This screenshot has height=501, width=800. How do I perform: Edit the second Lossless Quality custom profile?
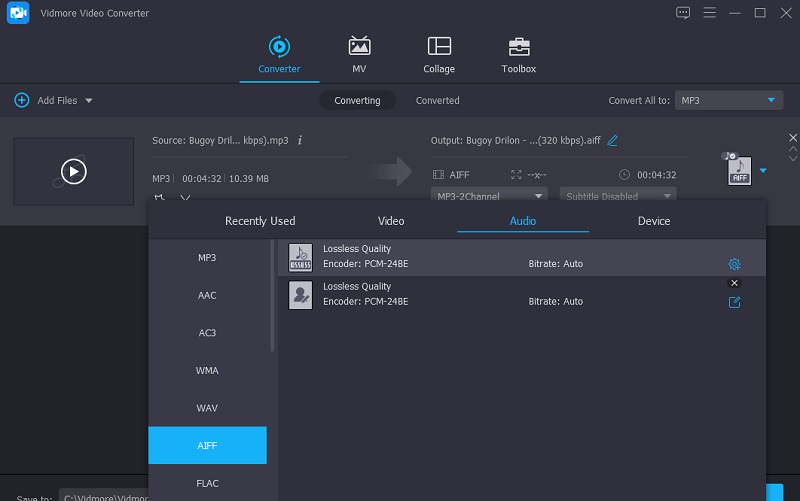[x=734, y=302]
